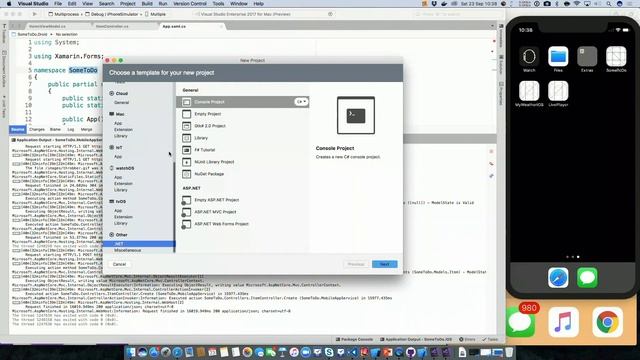
Task: Pick the ASP.NET Web Forms Project template
Action: (x=242, y=224)
